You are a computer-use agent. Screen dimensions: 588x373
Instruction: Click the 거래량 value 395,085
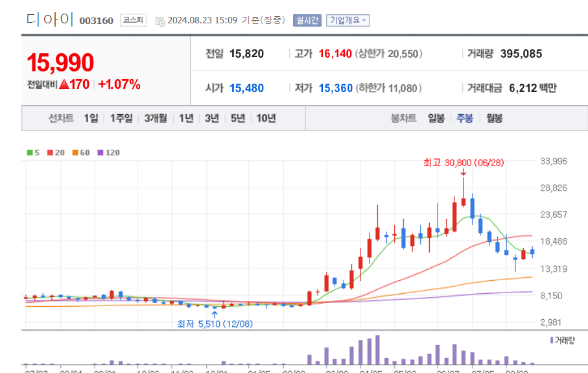521,54
